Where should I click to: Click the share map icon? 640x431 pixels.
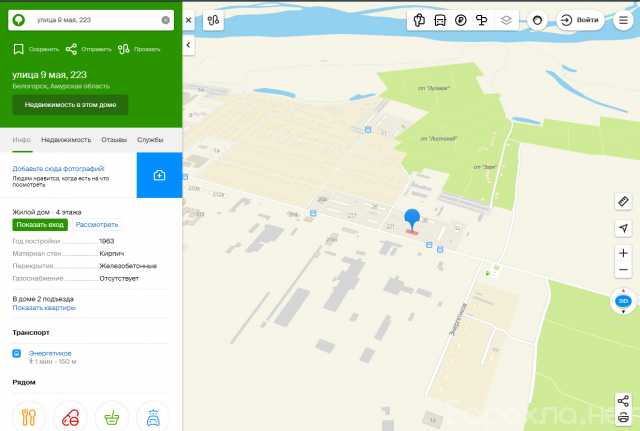623,401
